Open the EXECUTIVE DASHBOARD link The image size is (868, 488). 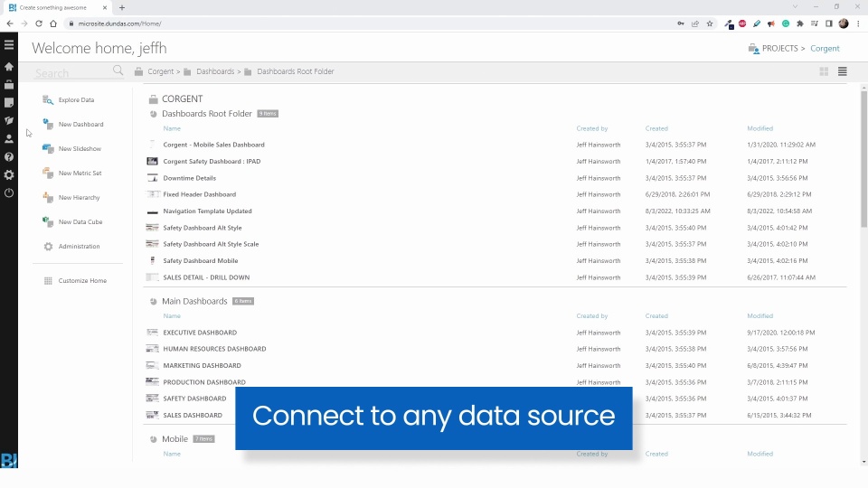click(200, 333)
